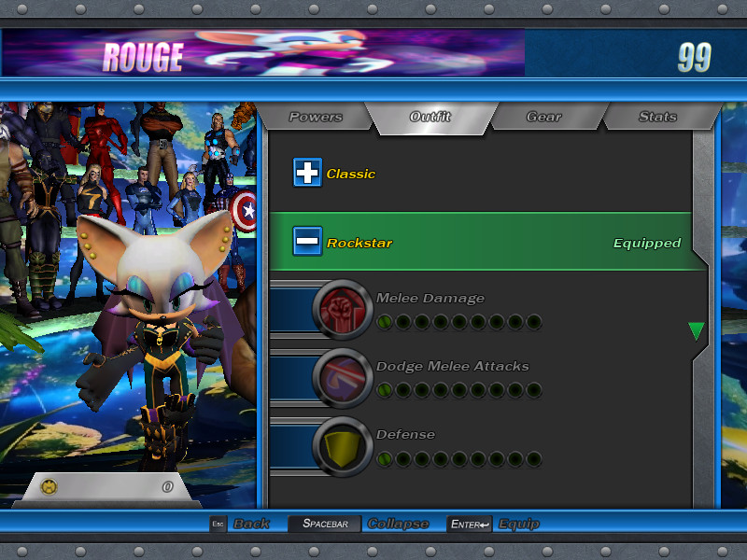Select the Rockstar outfit name
Screen dimensions: 747x560
click(x=359, y=243)
